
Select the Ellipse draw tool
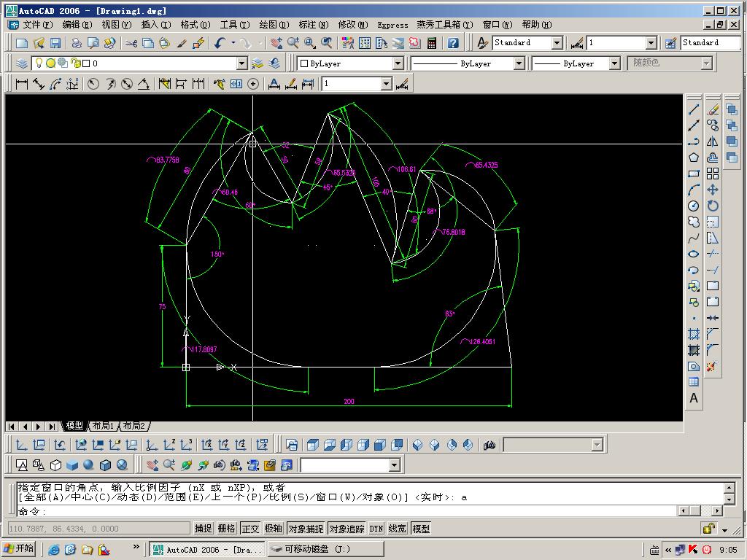click(x=694, y=254)
